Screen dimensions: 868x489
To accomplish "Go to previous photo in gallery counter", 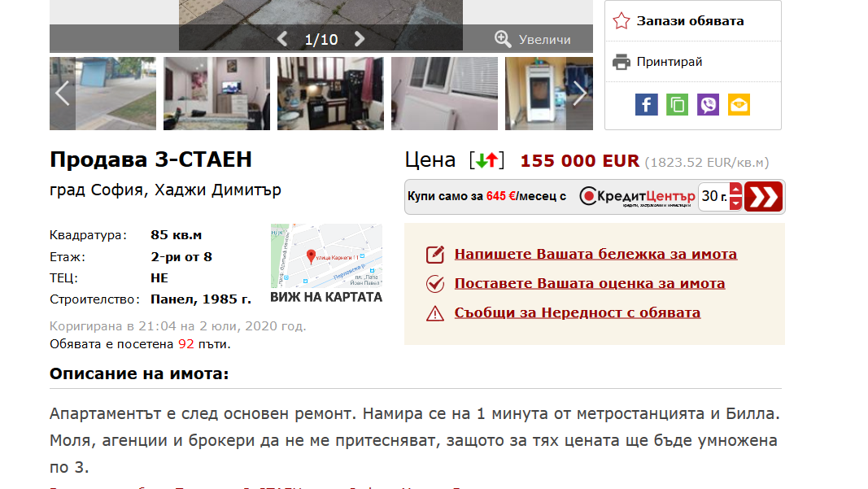I will 282,39.
